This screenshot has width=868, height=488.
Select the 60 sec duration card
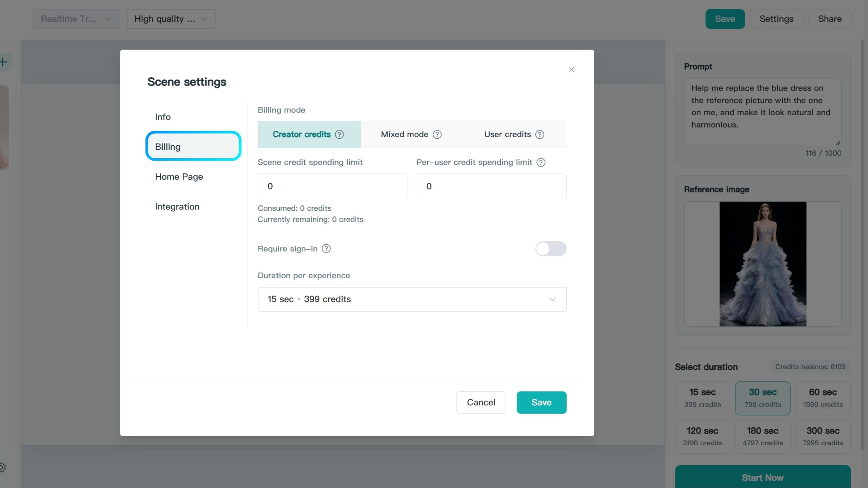823,398
